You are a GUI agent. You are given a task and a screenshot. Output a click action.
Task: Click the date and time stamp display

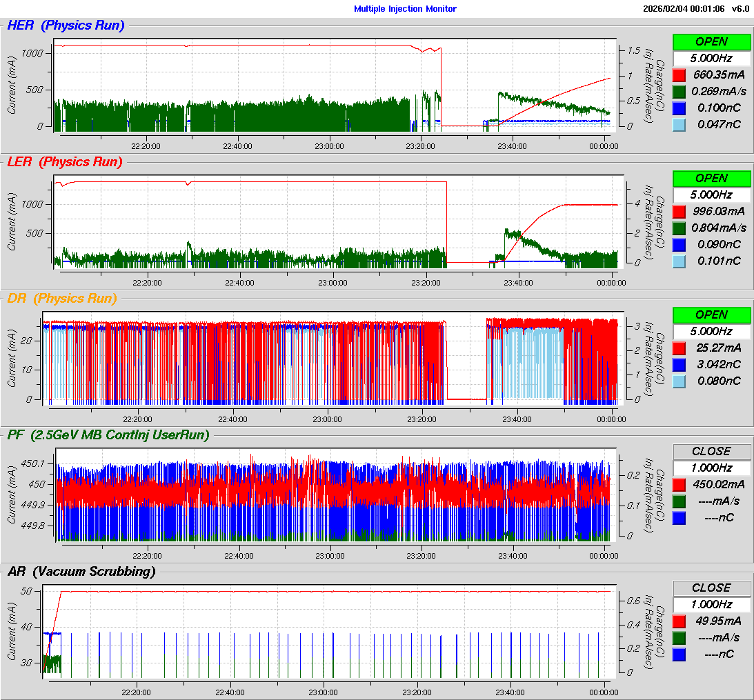tap(683, 9)
